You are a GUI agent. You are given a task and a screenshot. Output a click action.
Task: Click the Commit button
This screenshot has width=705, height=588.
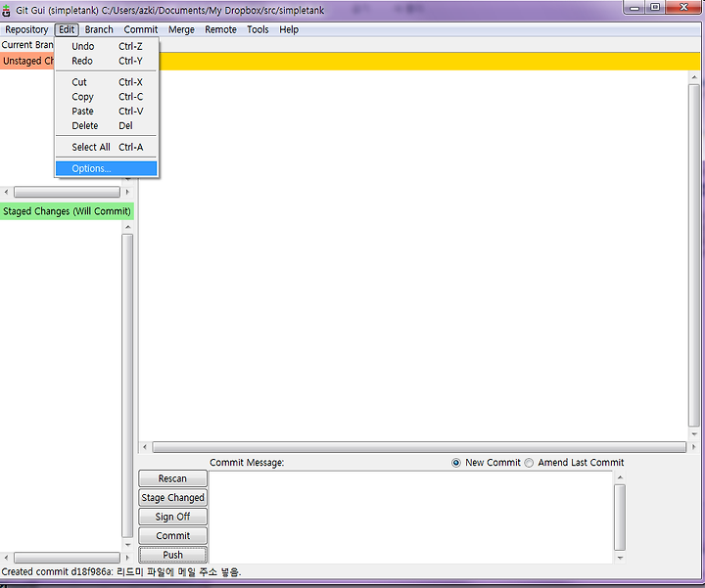pos(172,536)
